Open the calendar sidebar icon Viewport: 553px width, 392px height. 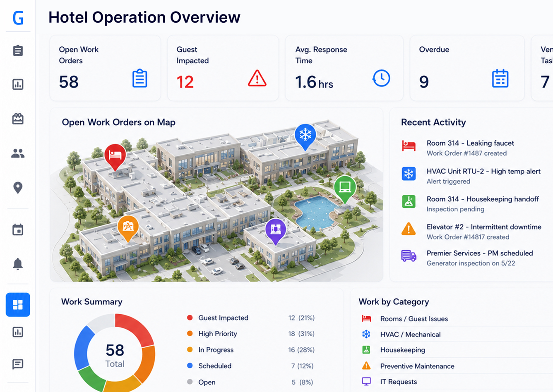point(18,229)
